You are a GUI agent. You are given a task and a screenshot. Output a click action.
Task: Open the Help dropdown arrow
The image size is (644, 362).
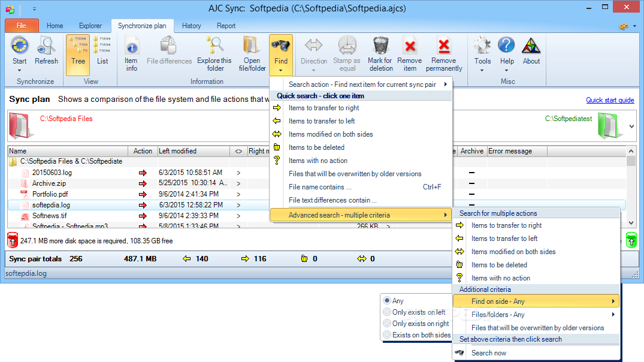tap(506, 71)
